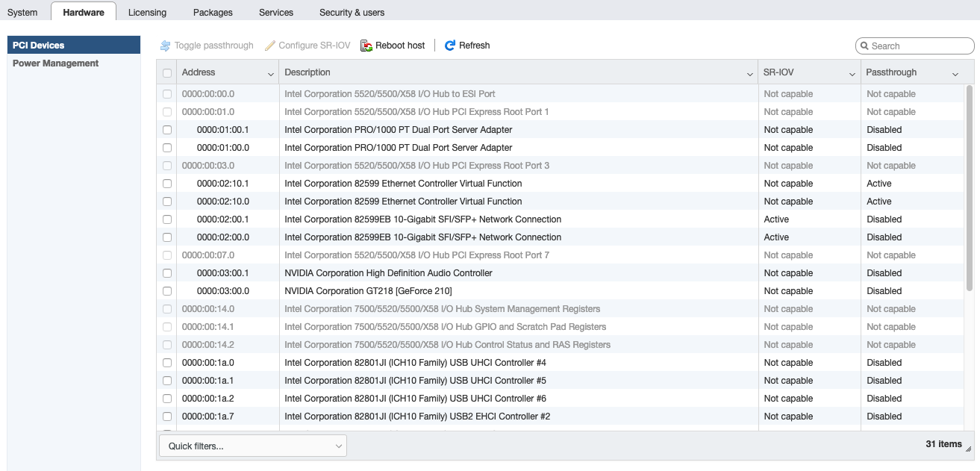
Task: Switch to the Licensing tab
Action: pos(147,12)
